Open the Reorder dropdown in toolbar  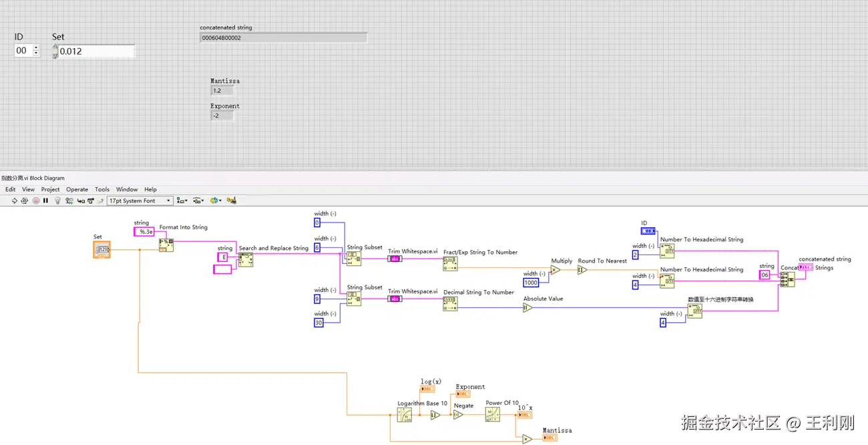(215, 200)
